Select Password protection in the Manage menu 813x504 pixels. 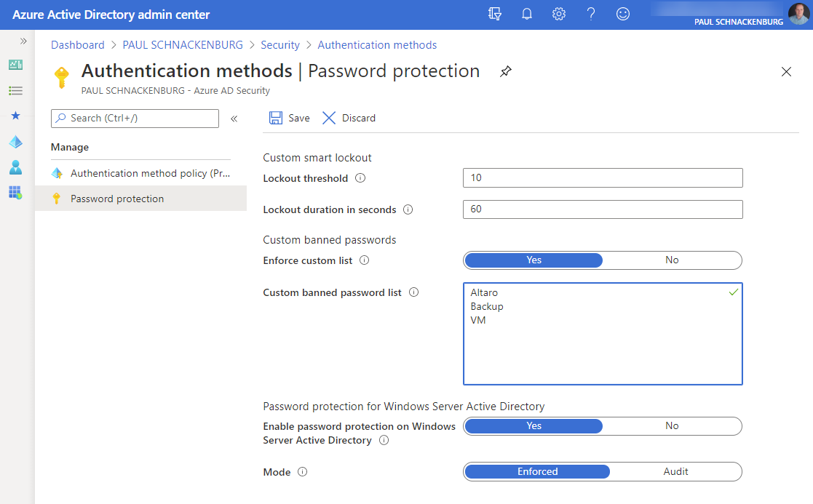[x=140, y=199]
